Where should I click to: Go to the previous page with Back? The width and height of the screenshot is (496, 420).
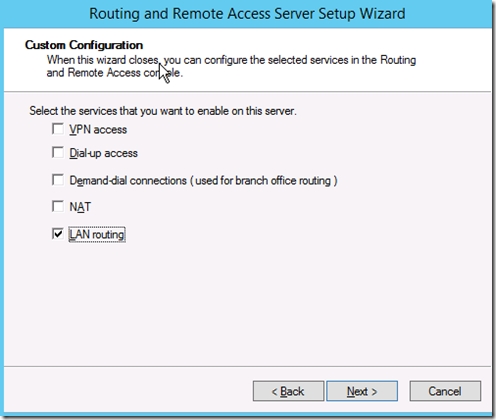tap(288, 391)
